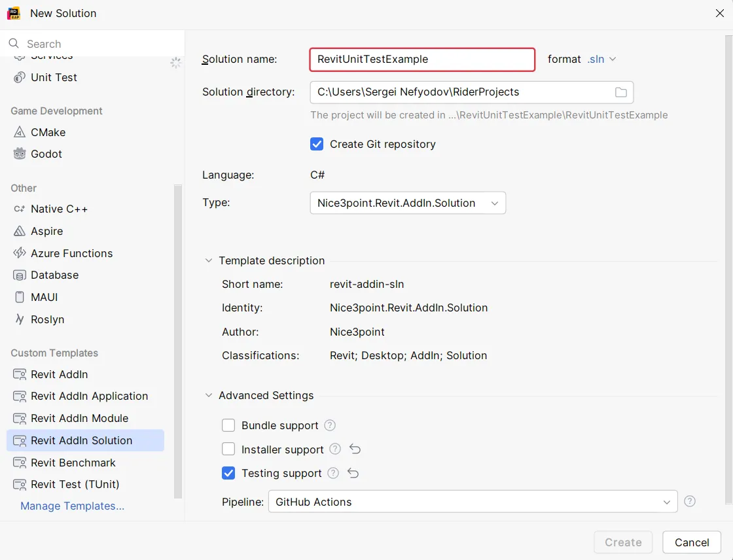The width and height of the screenshot is (733, 560).
Task: Close the New Solution dialog
Action: (720, 13)
